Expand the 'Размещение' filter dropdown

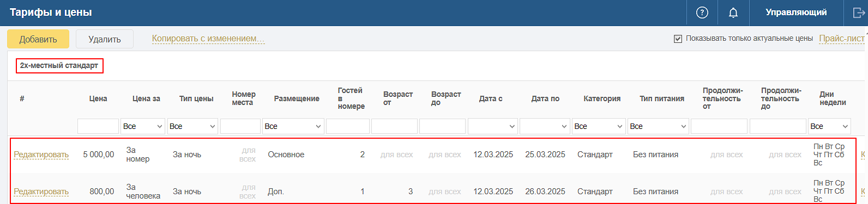pos(293,126)
